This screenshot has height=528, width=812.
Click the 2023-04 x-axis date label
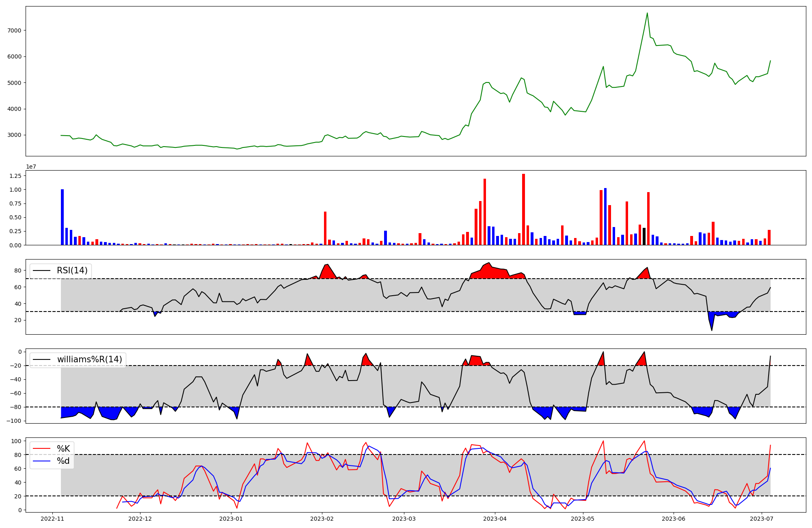coord(495,519)
